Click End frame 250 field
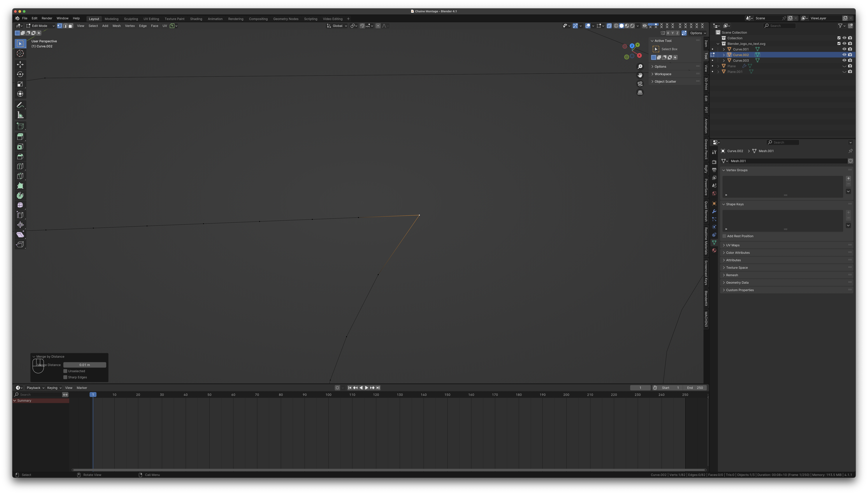Screen dimensions: 868x494 coord(695,388)
